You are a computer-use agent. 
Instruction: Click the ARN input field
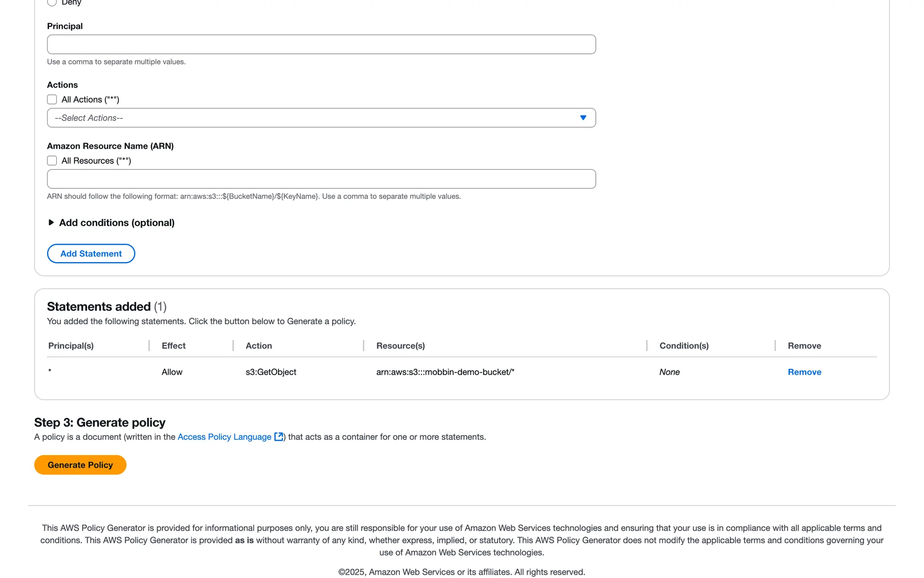coord(321,179)
